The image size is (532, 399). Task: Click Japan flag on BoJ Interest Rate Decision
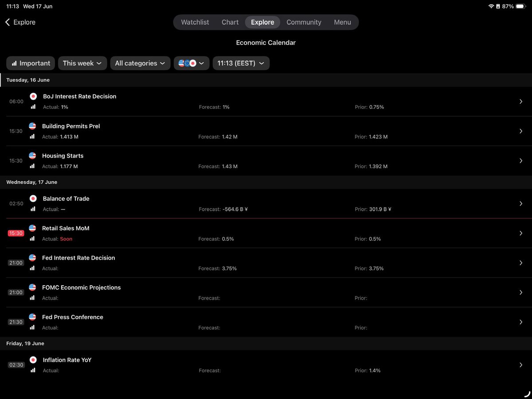33,96
